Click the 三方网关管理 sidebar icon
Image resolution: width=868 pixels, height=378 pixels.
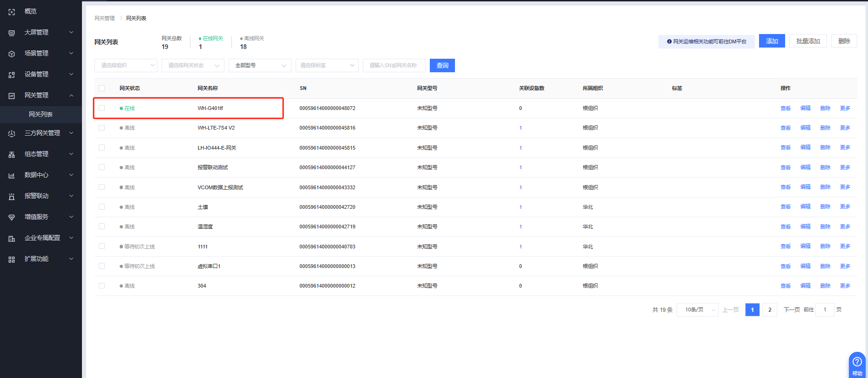12,133
